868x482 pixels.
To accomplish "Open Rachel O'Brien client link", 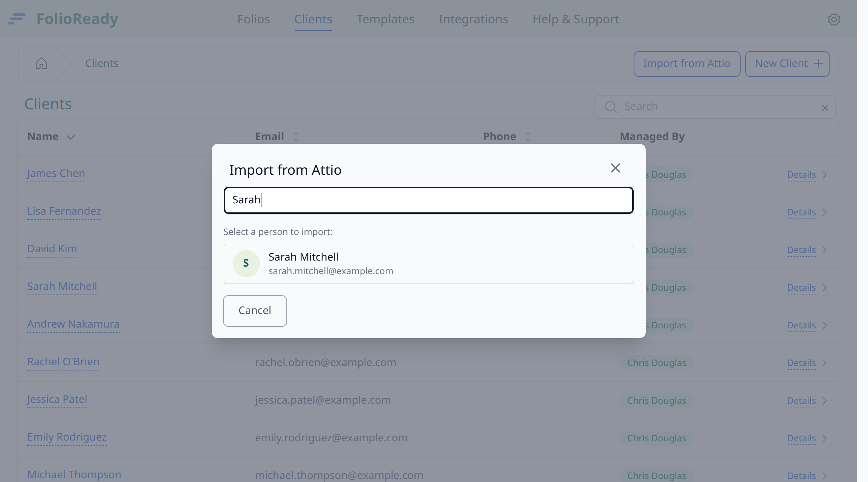I will [x=63, y=362].
